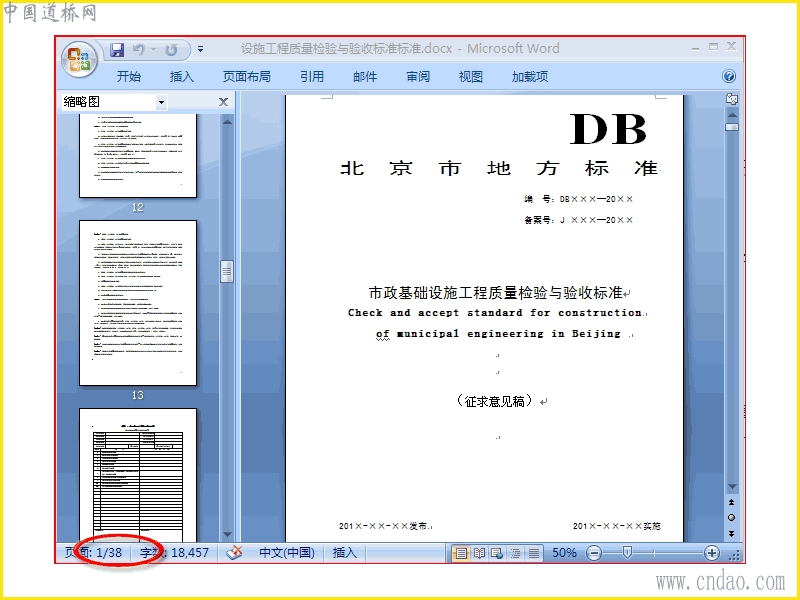The image size is (800, 600).
Task: Select page 13 thumbnail
Action: click(x=138, y=303)
